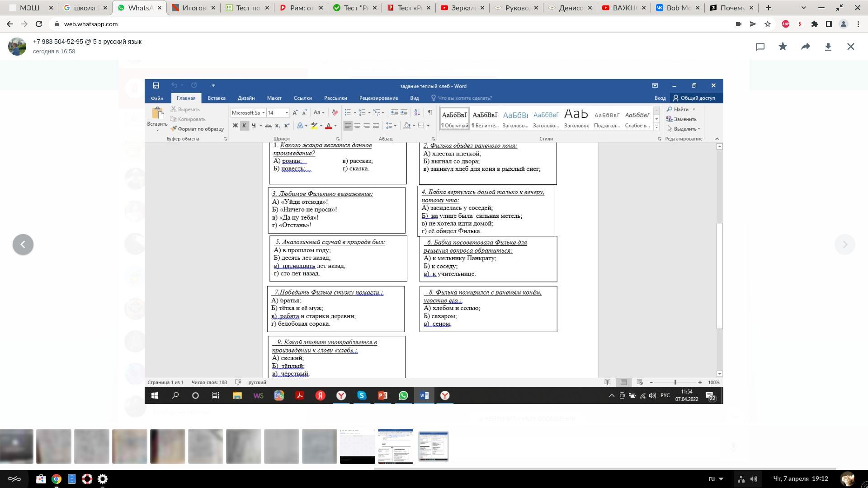
Task: Forward this image to another chat
Action: click(805, 47)
